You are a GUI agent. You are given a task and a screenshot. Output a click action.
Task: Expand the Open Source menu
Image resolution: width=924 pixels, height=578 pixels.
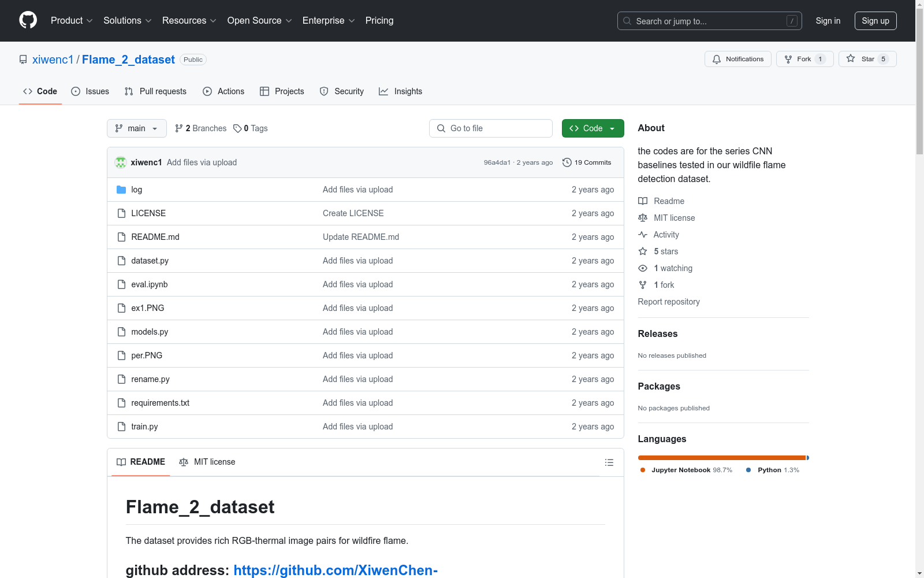259,21
